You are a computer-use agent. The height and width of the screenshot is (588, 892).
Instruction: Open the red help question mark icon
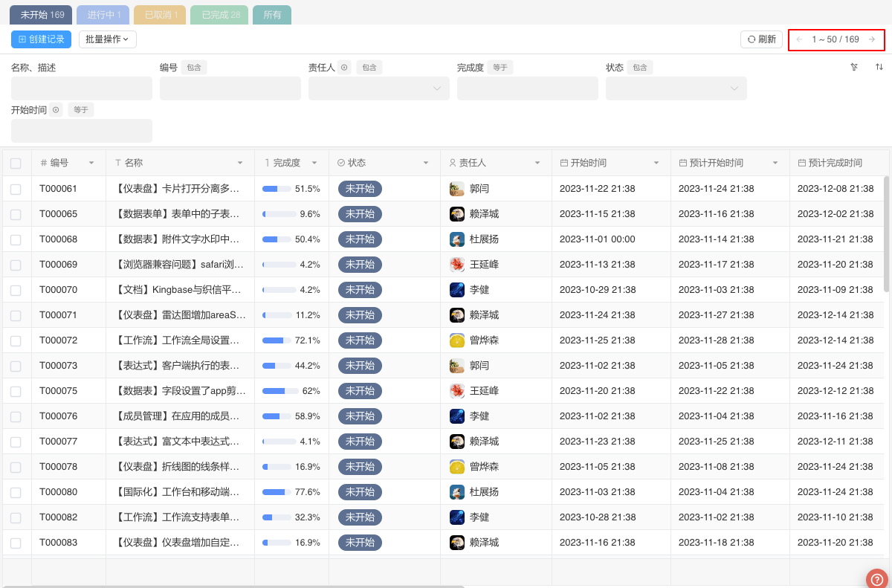877,578
